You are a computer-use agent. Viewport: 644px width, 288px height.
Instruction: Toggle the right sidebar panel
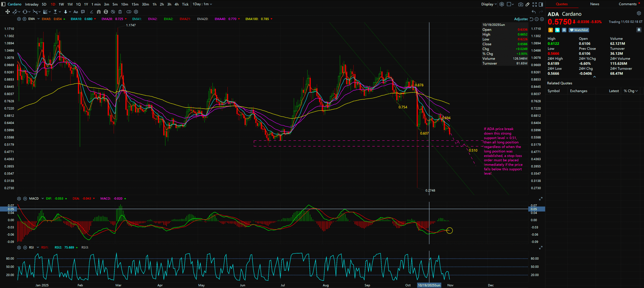coord(541,4)
